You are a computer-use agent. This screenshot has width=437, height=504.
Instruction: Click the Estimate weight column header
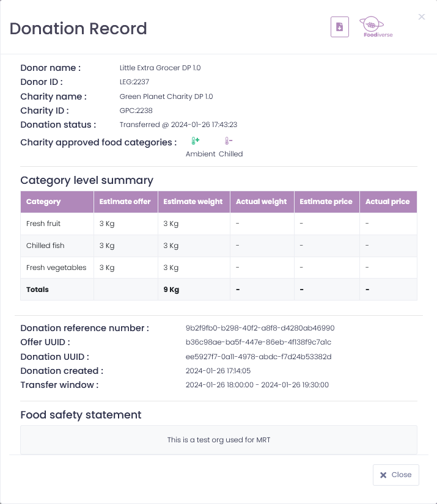tap(193, 202)
